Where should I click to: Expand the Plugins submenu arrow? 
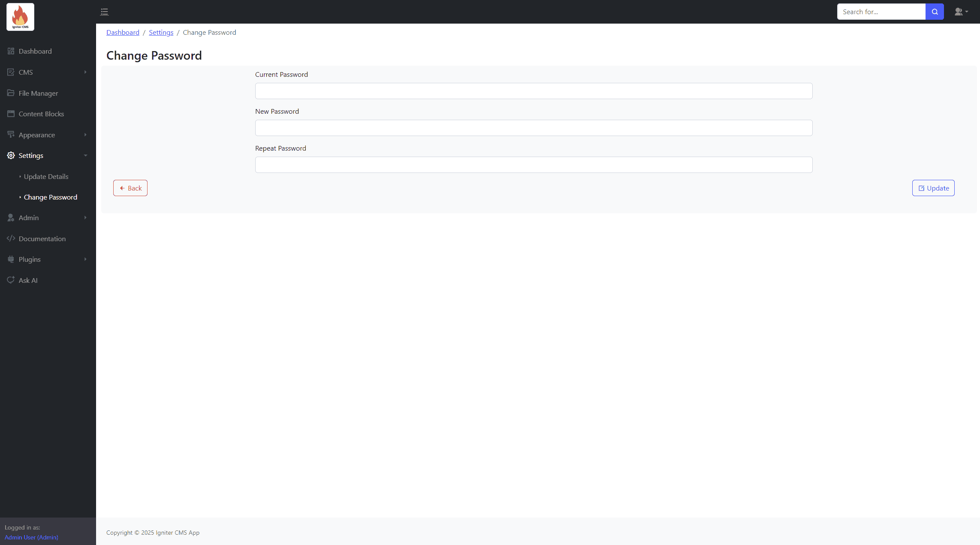[85, 259]
